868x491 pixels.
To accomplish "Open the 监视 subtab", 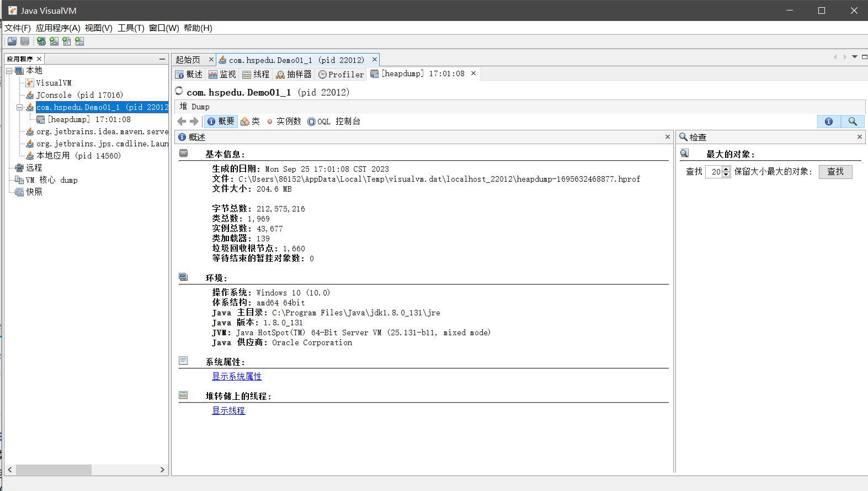I will [222, 74].
